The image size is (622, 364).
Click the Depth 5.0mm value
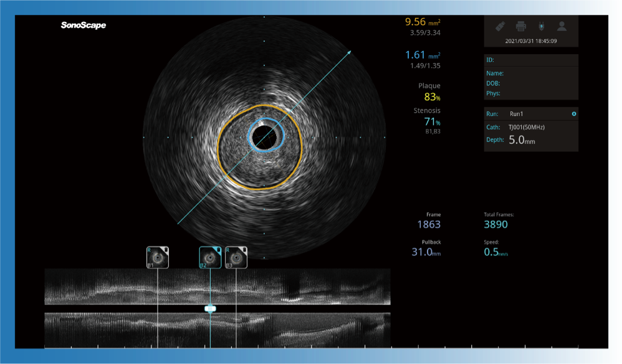[x=522, y=141]
